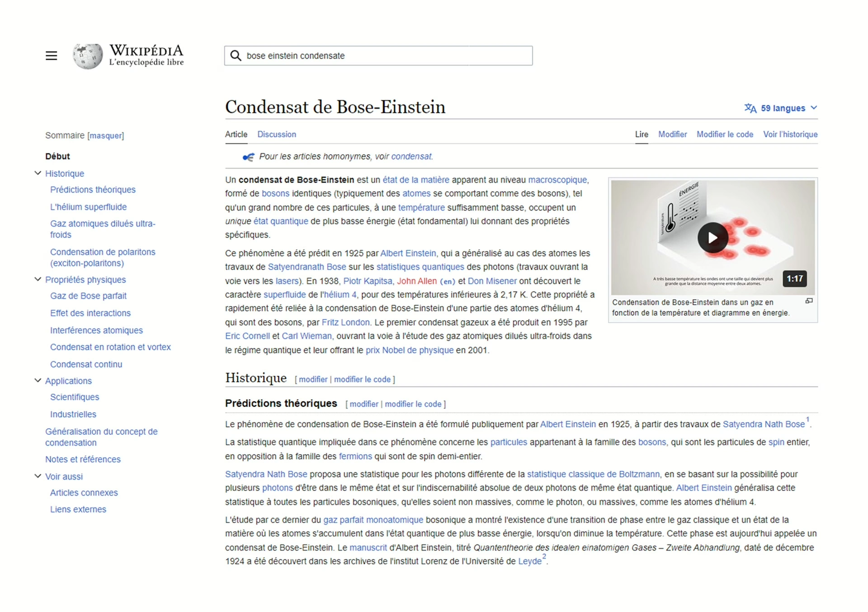Go to L'hélium superfluide in sidebar
This screenshot has width=868, height=612.
pos(89,207)
